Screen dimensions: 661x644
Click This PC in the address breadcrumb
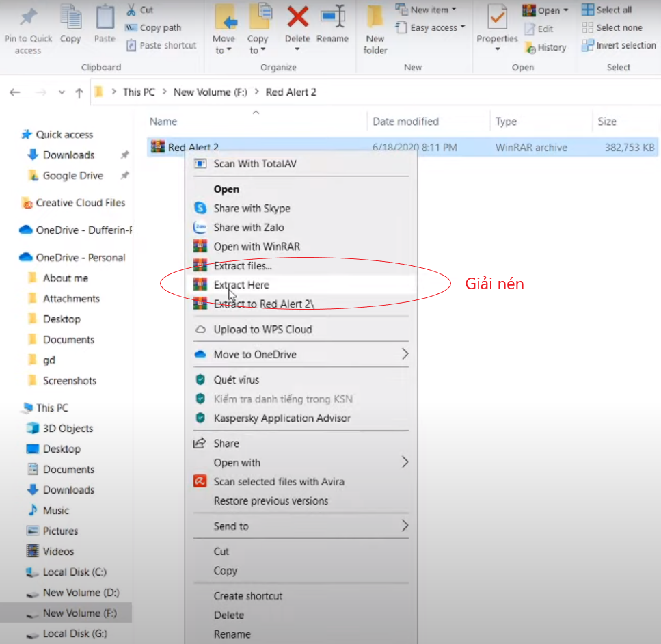pyautogui.click(x=139, y=92)
